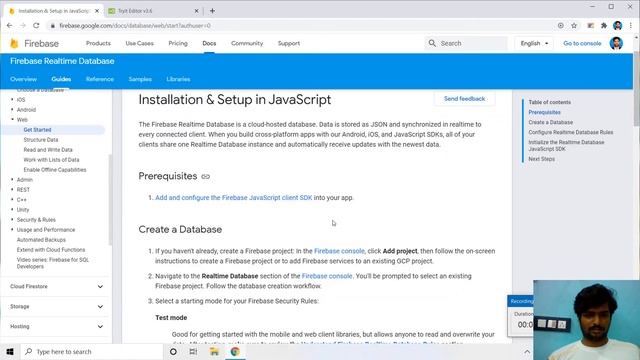Viewport: 640px width, 360px height.
Task: Open Work with Lists of Data
Action: point(51,160)
